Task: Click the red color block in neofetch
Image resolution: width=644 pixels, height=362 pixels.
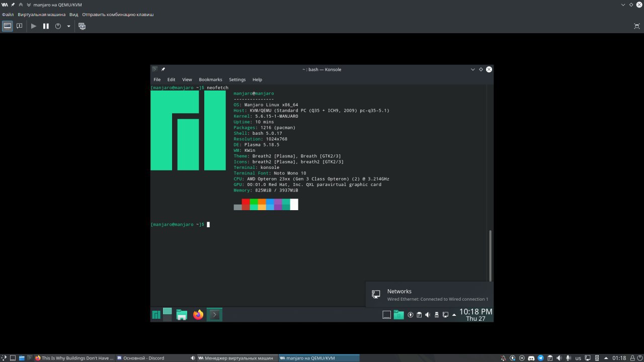Action: (x=246, y=204)
